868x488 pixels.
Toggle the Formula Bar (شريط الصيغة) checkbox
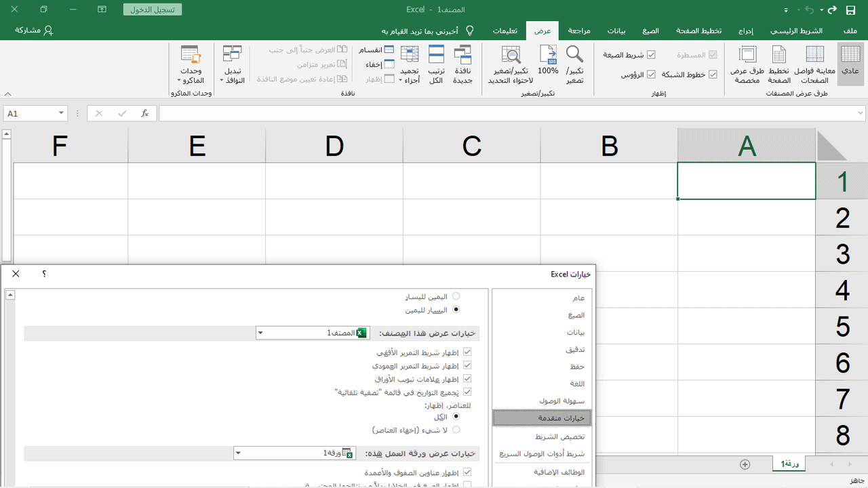pos(651,55)
